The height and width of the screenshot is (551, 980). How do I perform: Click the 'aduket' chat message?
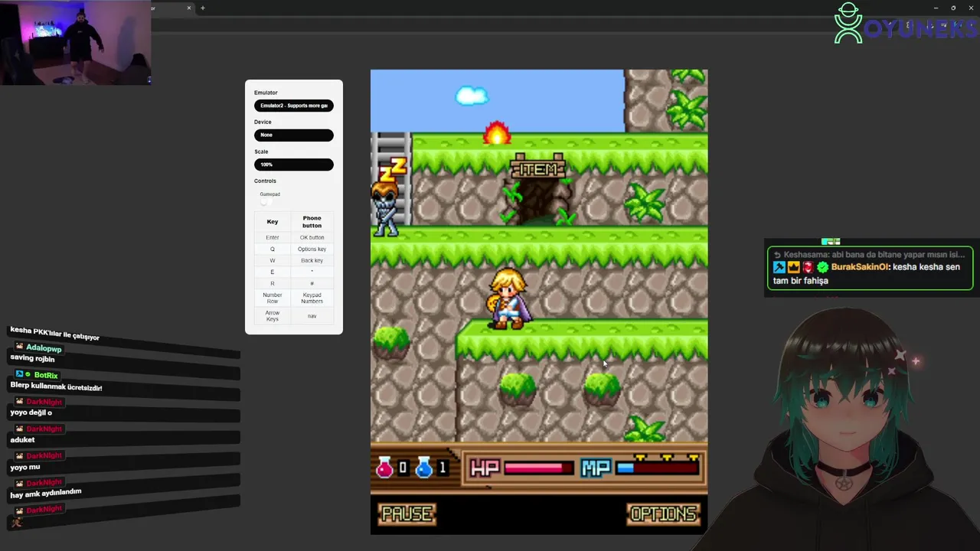coord(22,440)
